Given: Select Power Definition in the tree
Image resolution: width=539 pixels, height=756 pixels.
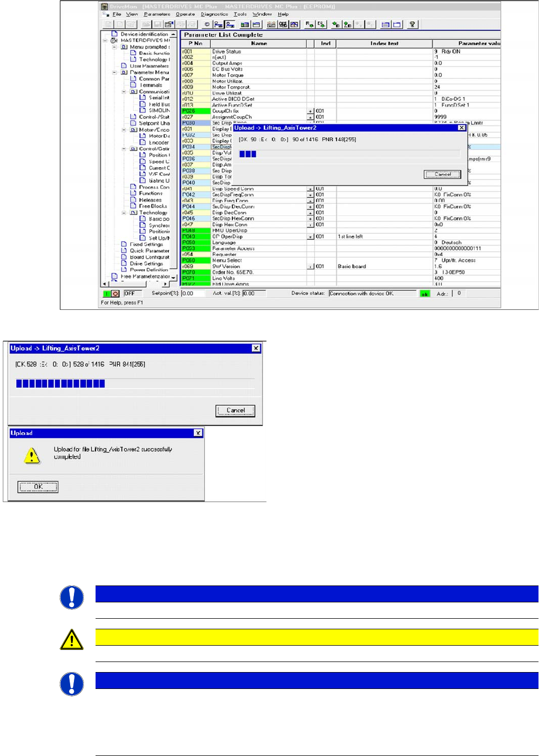Looking at the screenshot, I should coord(149,270).
